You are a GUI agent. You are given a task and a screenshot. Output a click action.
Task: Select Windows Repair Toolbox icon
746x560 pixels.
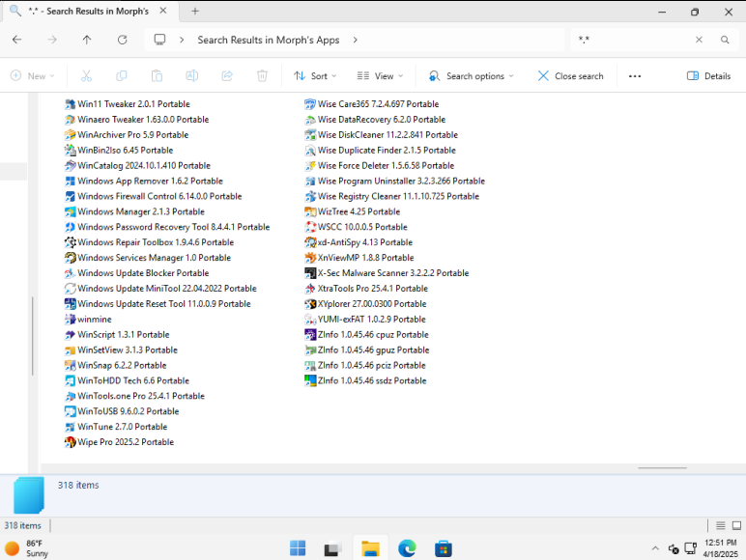[x=70, y=242]
